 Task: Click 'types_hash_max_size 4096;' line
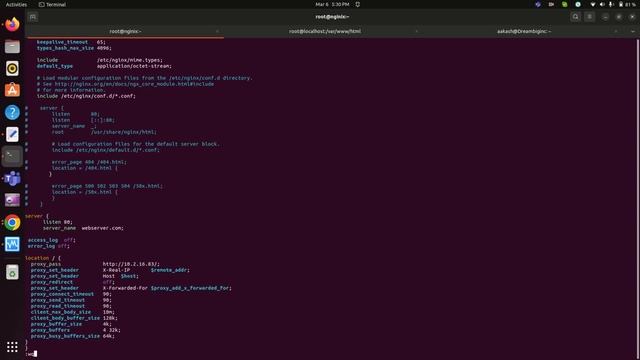[74, 48]
